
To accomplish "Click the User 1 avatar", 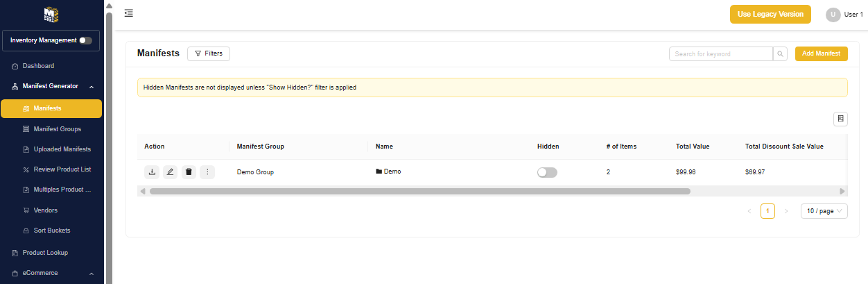I will click(833, 15).
